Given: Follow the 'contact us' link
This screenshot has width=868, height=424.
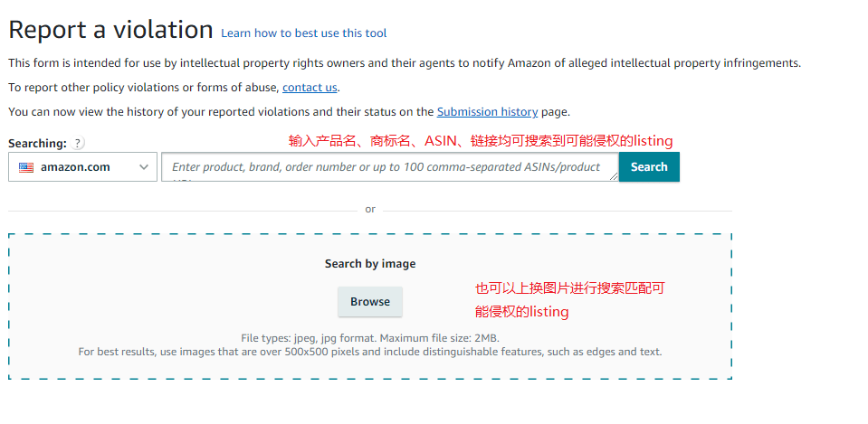Looking at the screenshot, I should (x=310, y=88).
